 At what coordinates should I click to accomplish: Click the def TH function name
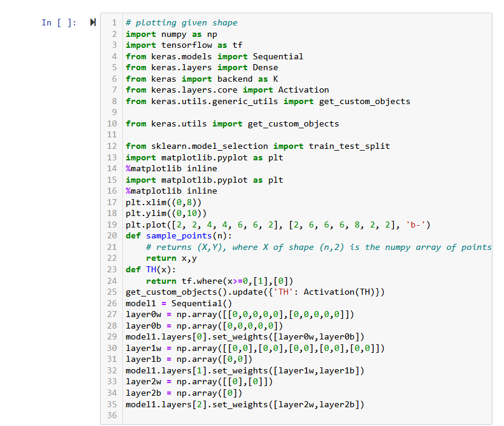151,269
